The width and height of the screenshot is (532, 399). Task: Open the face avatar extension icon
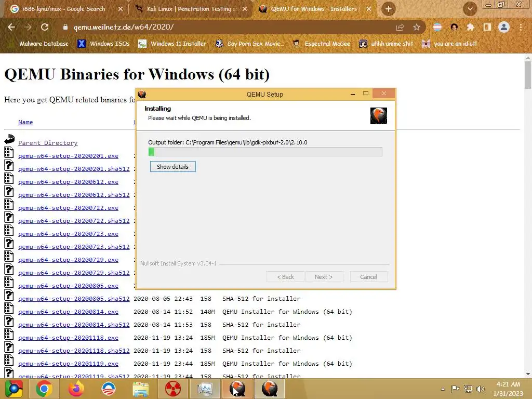click(454, 28)
